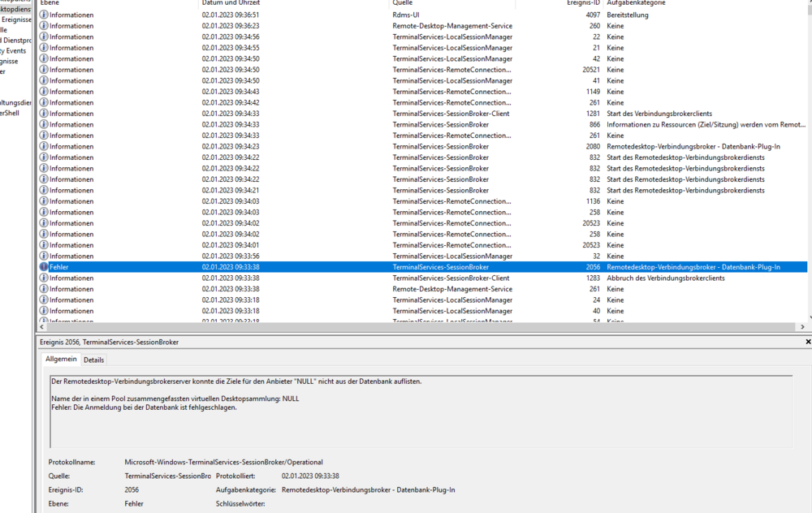Viewport: 812px width, 513px height.
Task: Click the red error icon in the Fehler row
Action: coord(44,267)
